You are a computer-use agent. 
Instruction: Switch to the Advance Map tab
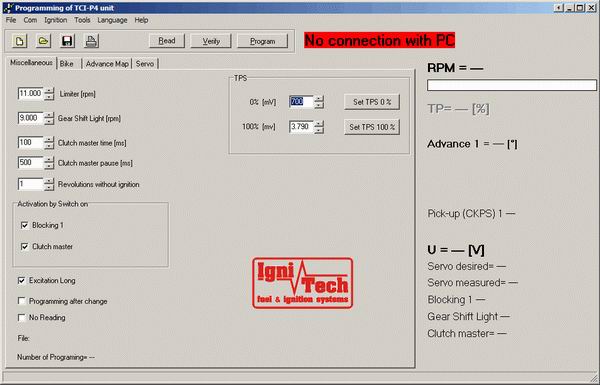pos(107,64)
